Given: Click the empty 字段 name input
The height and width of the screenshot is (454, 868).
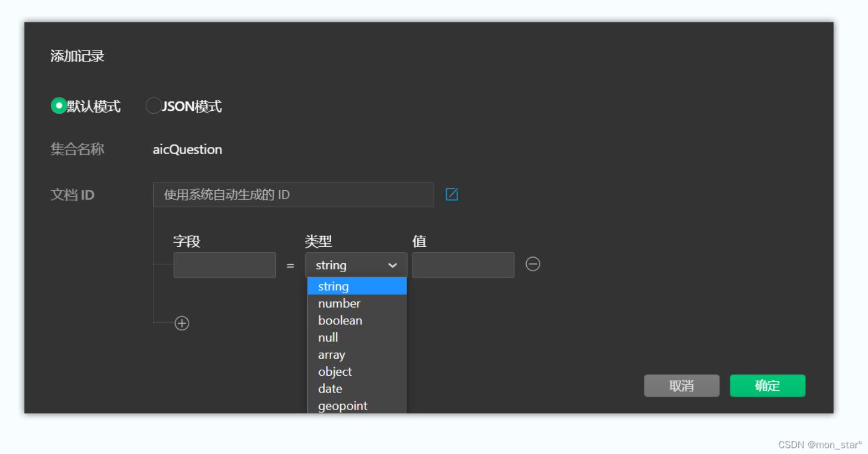Looking at the screenshot, I should [224, 265].
